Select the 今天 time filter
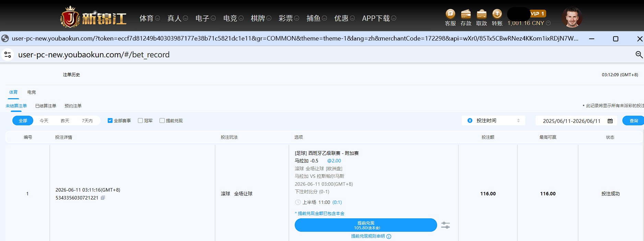The height and width of the screenshot is (241, 644). pos(44,120)
